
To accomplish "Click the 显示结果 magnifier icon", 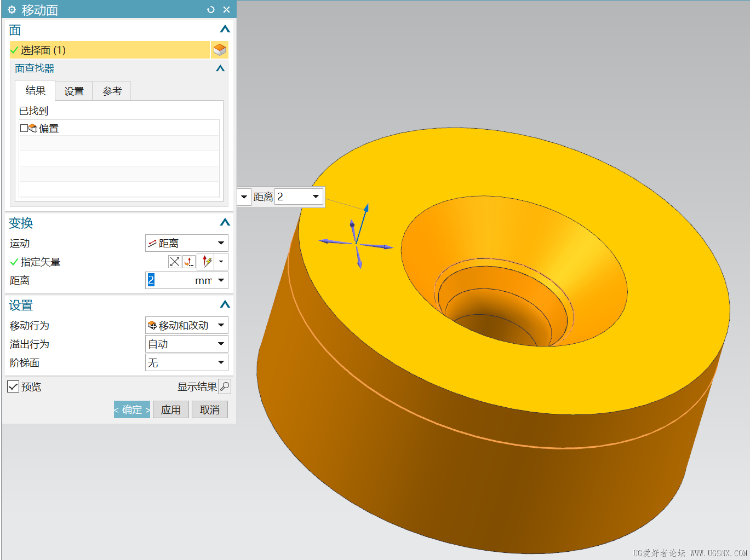I will pos(225,386).
